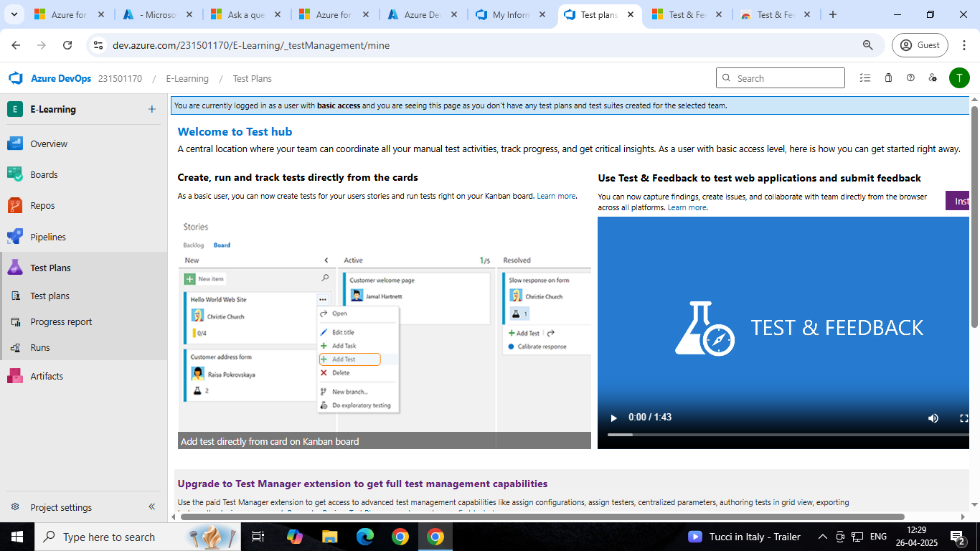This screenshot has height=551, width=980.
Task: Click the taskbar search box
Action: 138,537
